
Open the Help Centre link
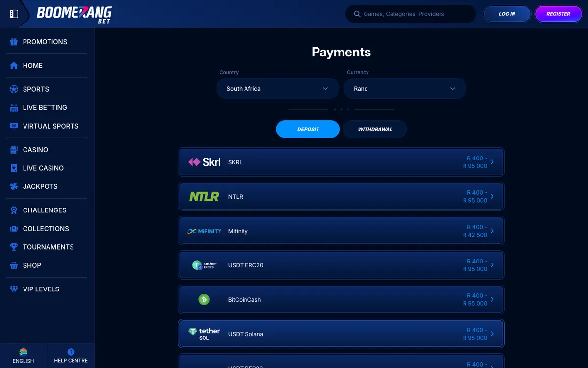tap(71, 356)
